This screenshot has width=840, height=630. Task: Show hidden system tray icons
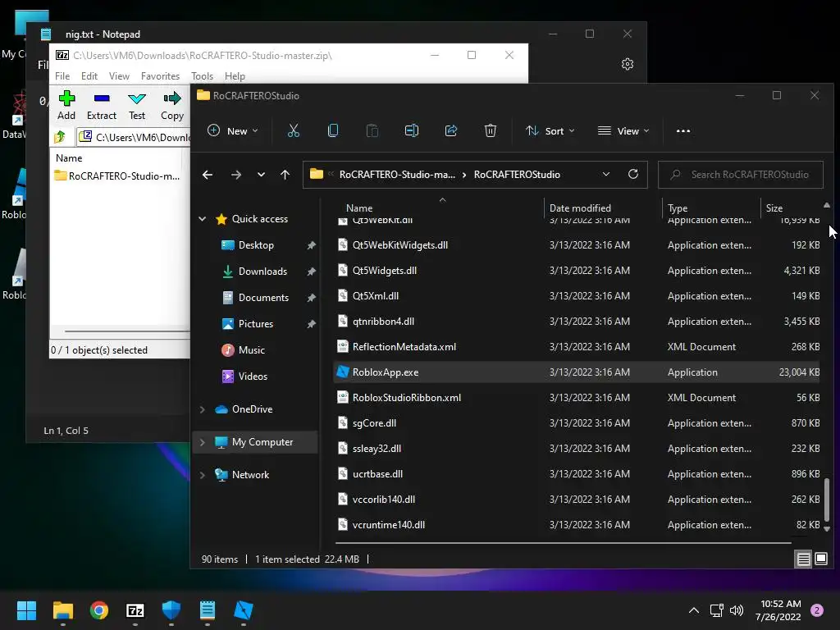coord(694,610)
